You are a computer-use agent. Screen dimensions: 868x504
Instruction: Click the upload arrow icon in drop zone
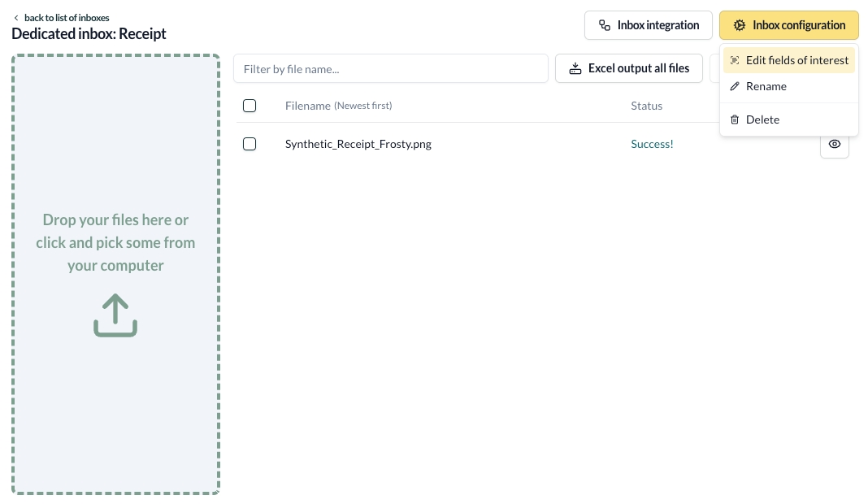[115, 315]
